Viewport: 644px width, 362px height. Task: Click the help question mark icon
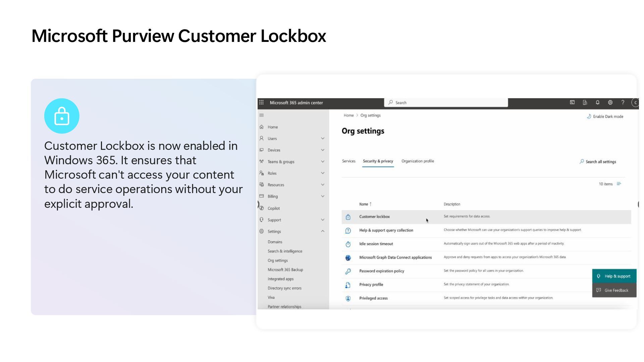point(623,103)
